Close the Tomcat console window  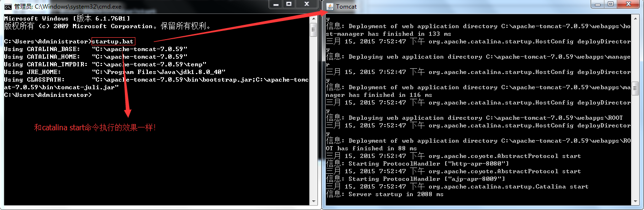[629, 4]
